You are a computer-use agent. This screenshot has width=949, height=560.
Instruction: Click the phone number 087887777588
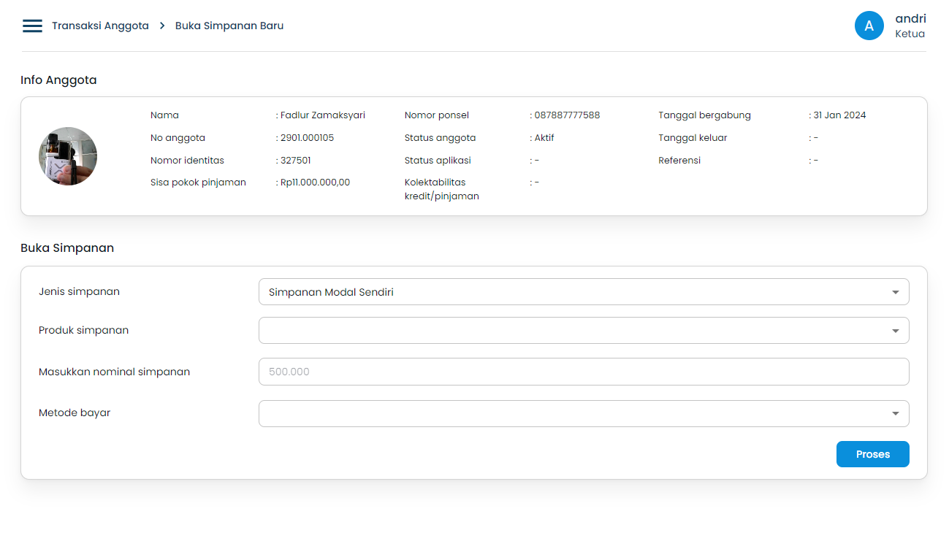click(567, 115)
